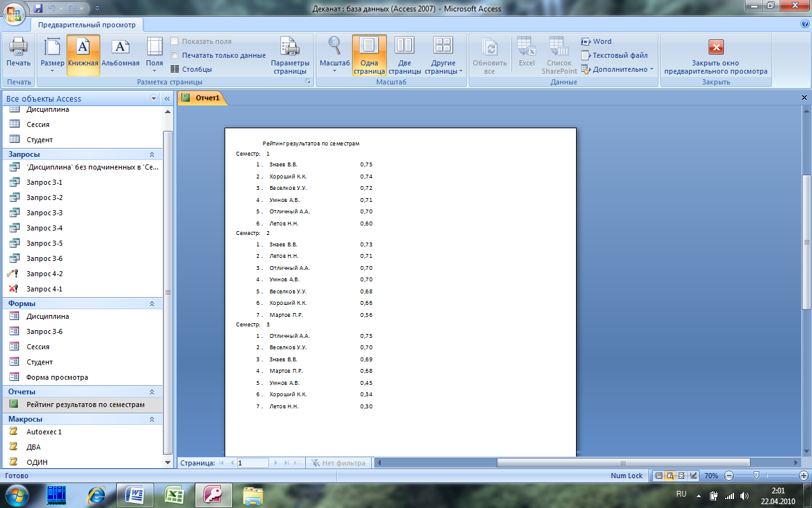This screenshot has width=812, height=508.
Task: Click the Столбцы columns button
Action: click(192, 69)
